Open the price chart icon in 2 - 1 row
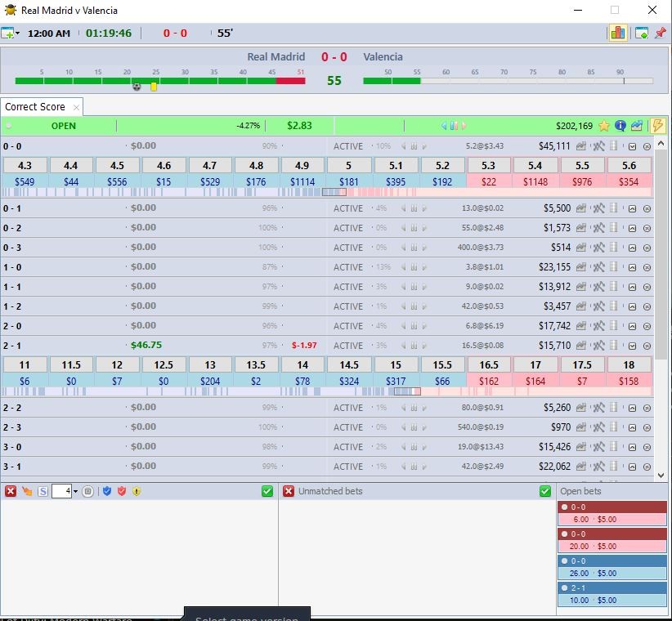The width and height of the screenshot is (672, 621). click(580, 345)
